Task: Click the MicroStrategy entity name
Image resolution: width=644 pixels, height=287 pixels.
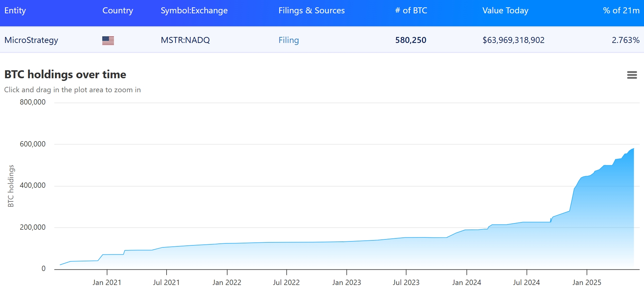Action: (31, 40)
